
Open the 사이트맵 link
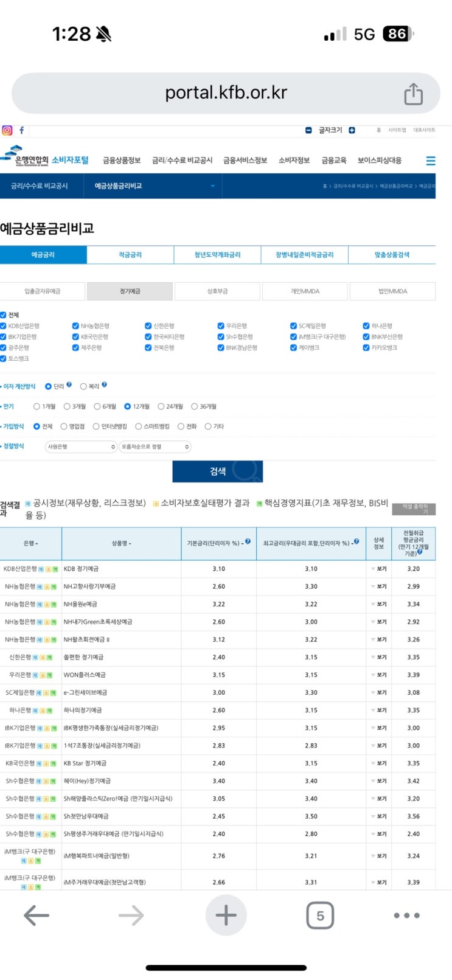tap(397, 130)
